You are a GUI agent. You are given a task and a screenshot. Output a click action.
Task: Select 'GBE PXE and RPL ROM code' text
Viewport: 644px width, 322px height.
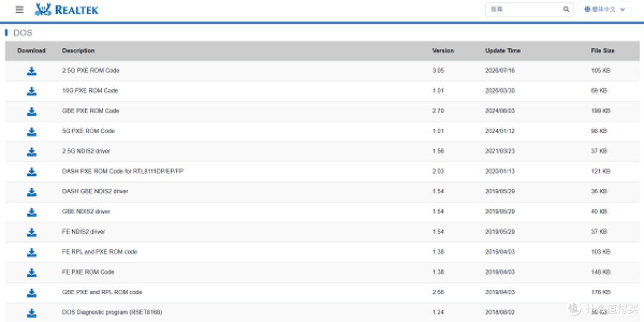point(103,292)
